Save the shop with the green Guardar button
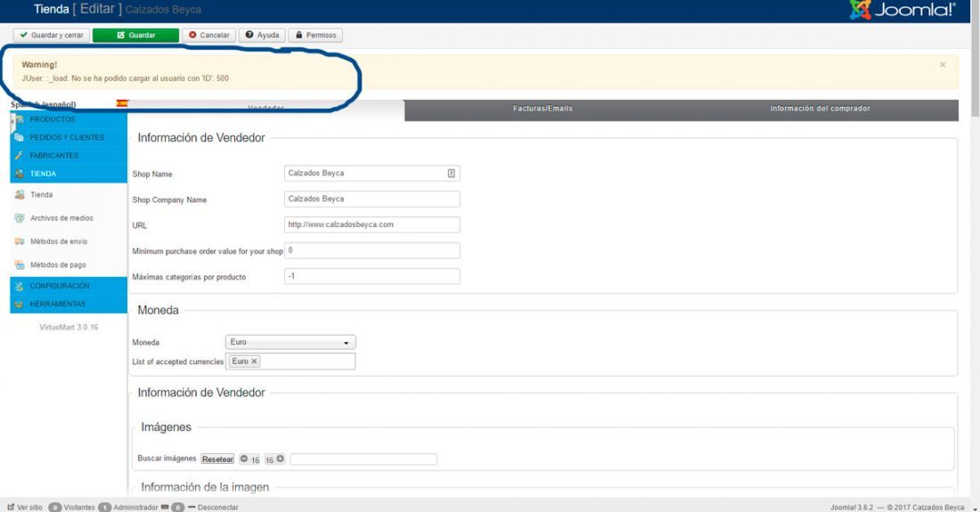The width and height of the screenshot is (980, 512). coord(135,35)
